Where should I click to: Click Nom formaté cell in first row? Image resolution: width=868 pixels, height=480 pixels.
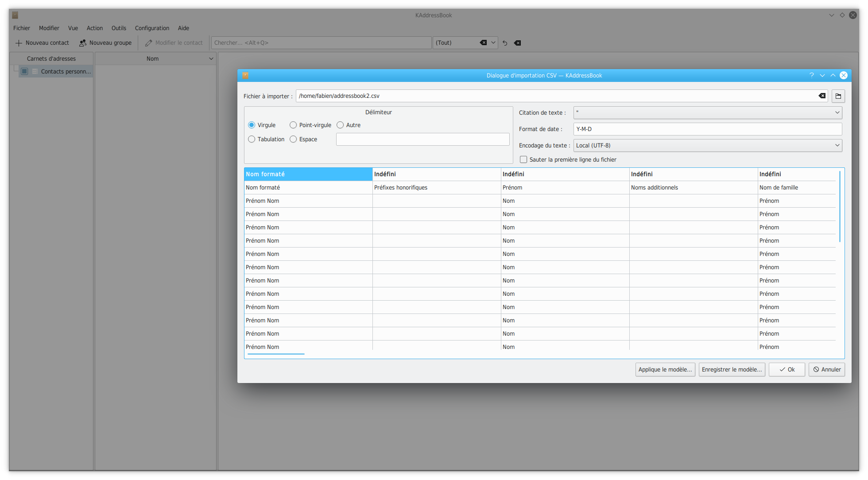308,187
